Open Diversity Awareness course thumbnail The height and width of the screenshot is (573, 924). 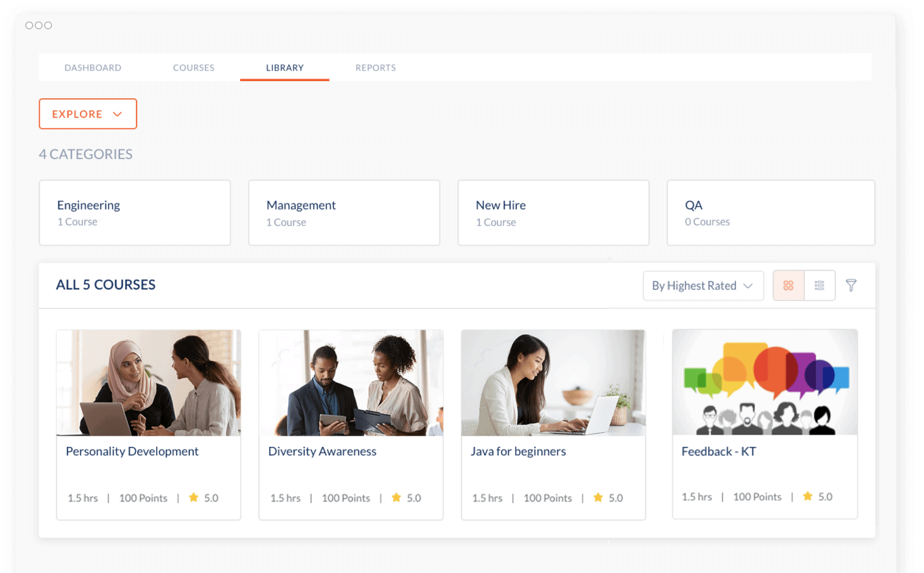[351, 383]
